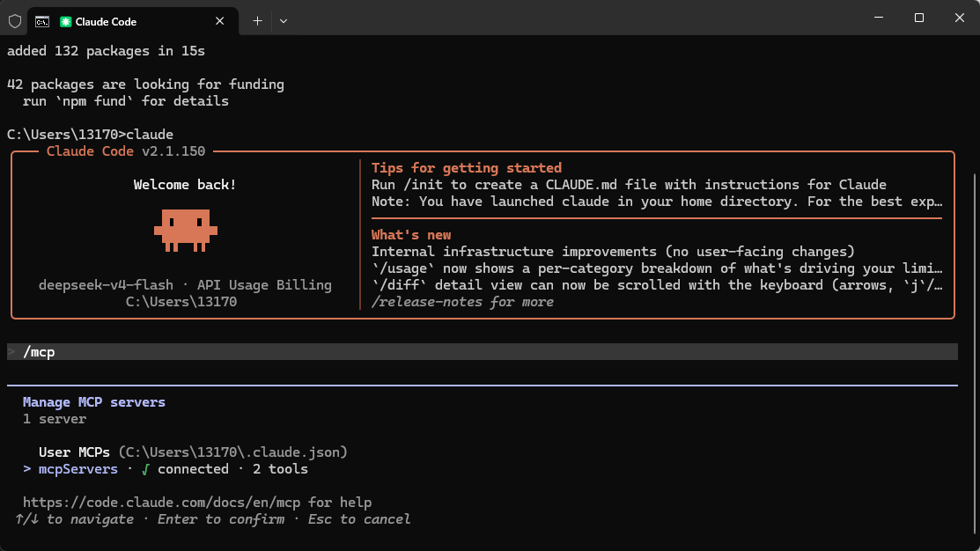
Task: Open the tab profiles dropdown
Action: point(284,21)
